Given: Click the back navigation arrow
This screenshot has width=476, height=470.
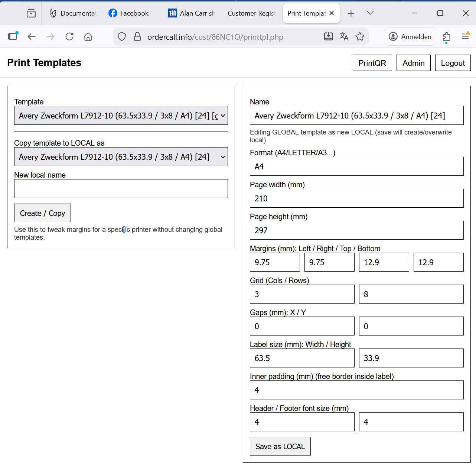Looking at the screenshot, I should 32,36.
